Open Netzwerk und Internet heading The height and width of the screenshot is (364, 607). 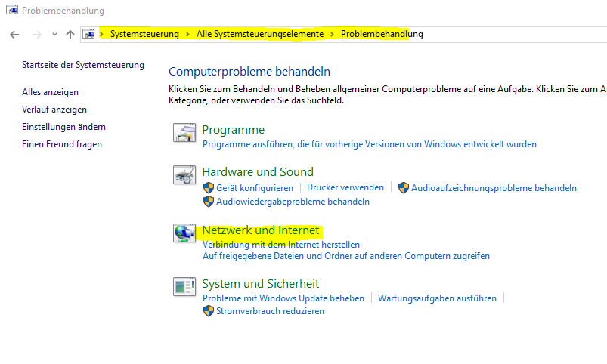pyautogui.click(x=261, y=230)
